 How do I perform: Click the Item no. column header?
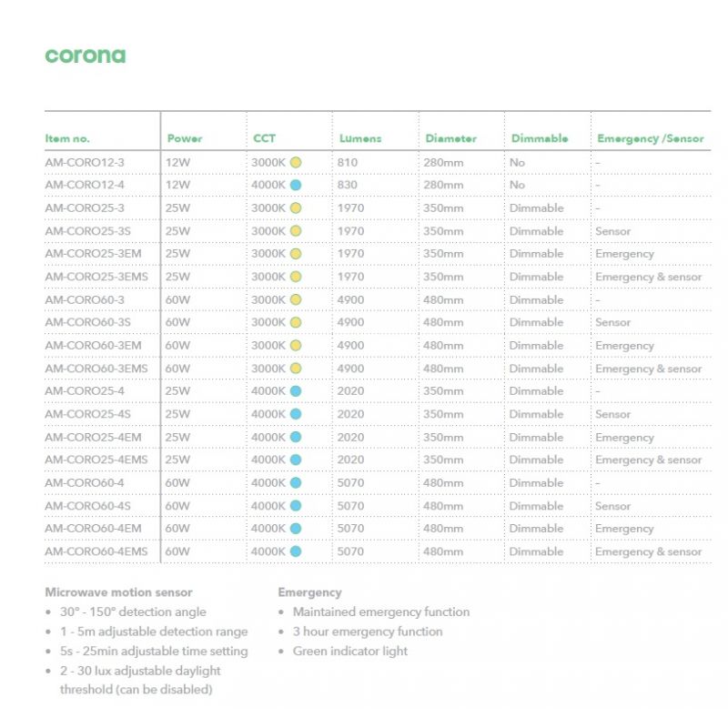[x=67, y=138]
